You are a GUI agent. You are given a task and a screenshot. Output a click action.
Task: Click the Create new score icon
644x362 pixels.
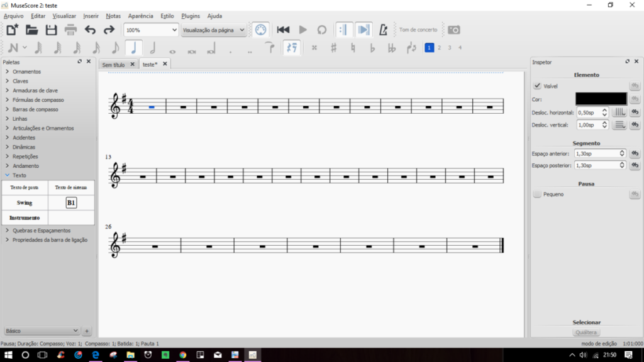click(12, 30)
